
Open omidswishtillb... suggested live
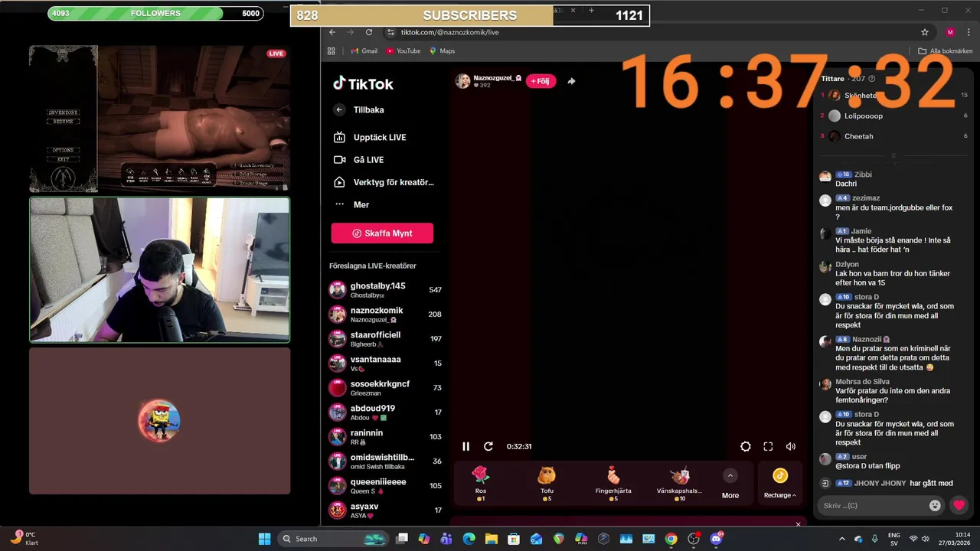coord(385,461)
